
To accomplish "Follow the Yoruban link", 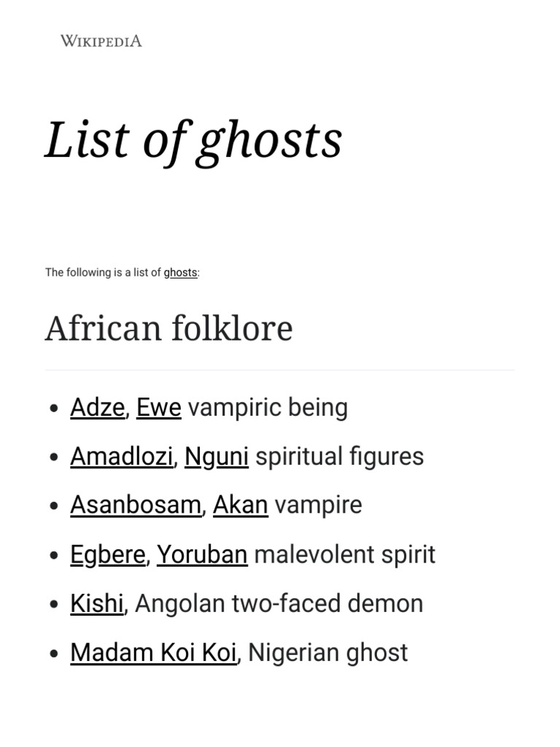I will click(202, 554).
